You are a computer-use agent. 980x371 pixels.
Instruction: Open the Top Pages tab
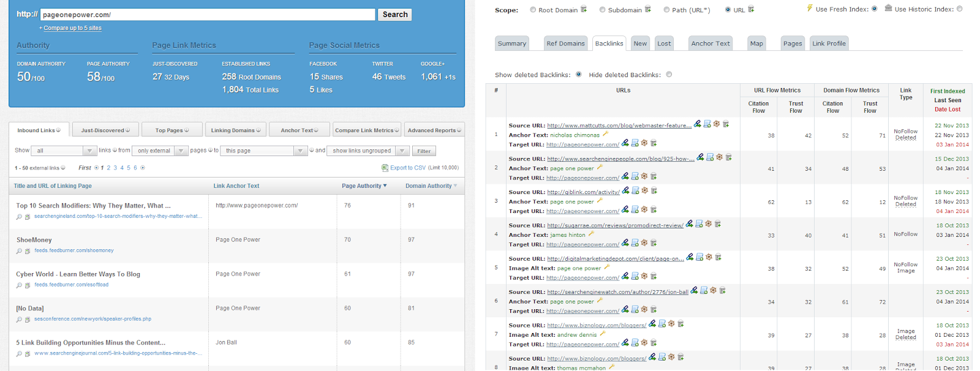[x=172, y=130]
